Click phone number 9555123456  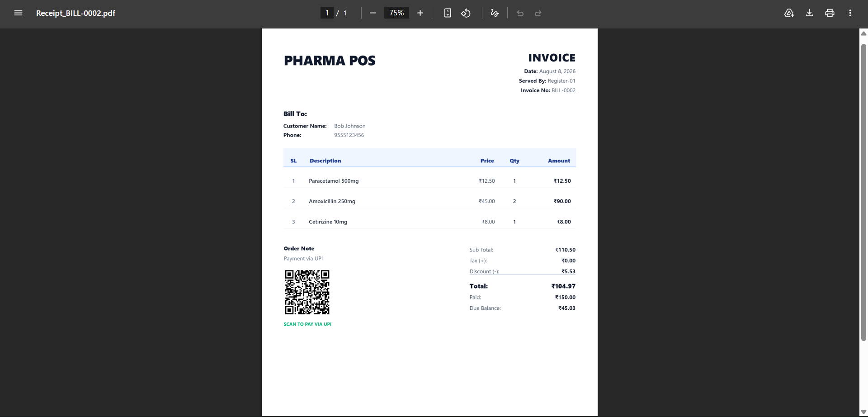click(x=349, y=135)
